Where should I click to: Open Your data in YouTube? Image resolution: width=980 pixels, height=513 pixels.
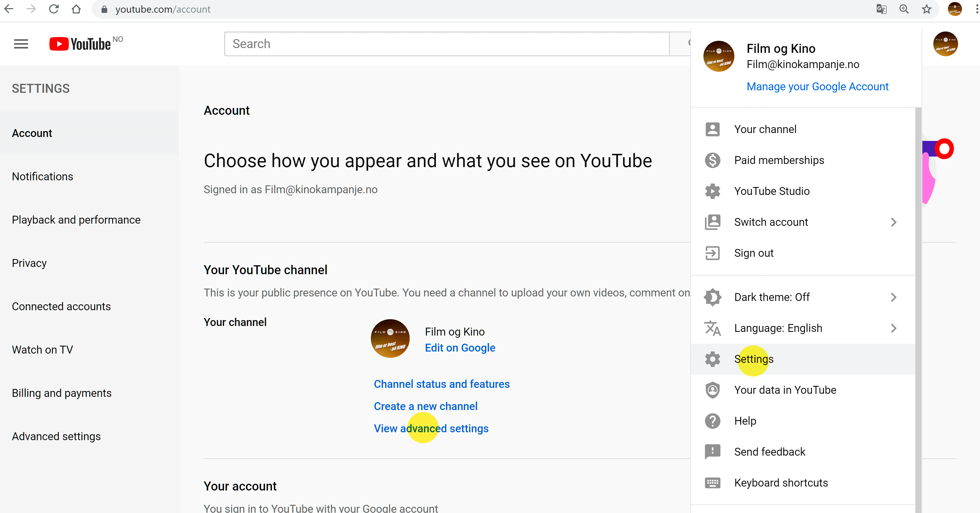coord(803,390)
